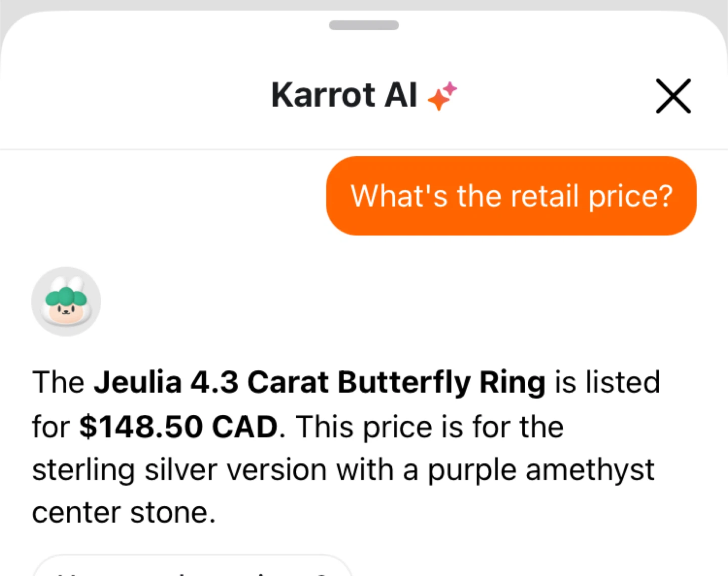Click the green leaf hat on the avatar
Screen dimensions: 728x576
(x=66, y=297)
